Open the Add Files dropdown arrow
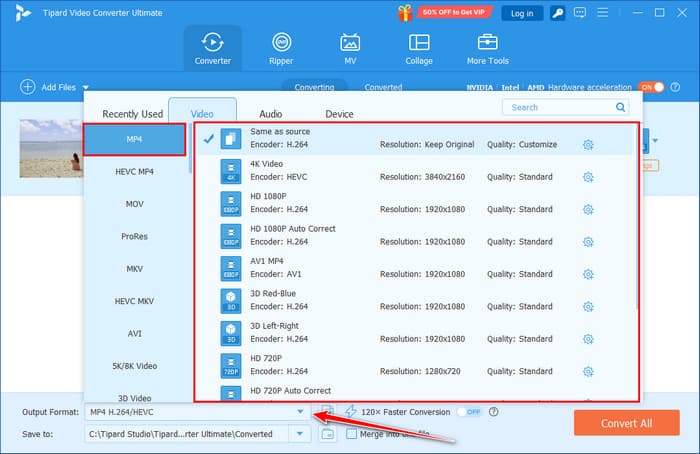The height and width of the screenshot is (454, 700). click(x=86, y=88)
